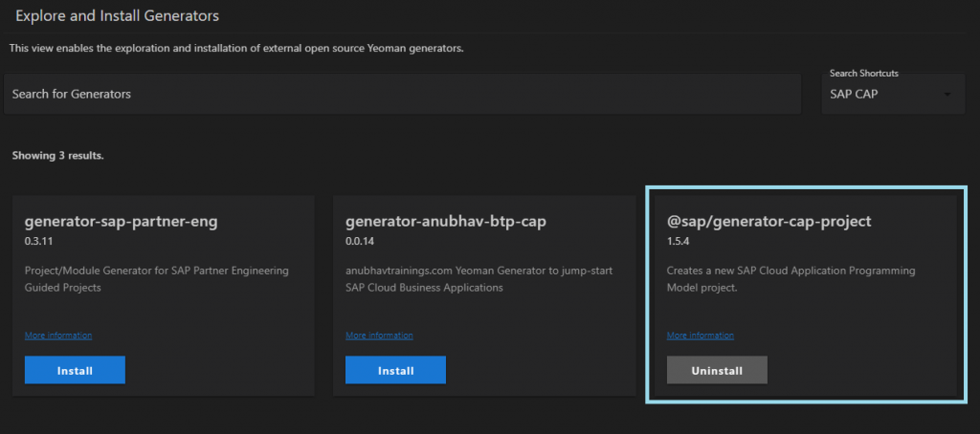Screen dimensions: 980x434
Task: Click version number 1.5.4
Action: (679, 241)
